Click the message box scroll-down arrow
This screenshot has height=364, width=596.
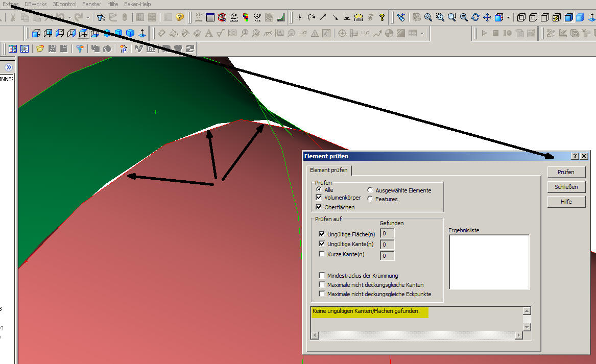527,327
